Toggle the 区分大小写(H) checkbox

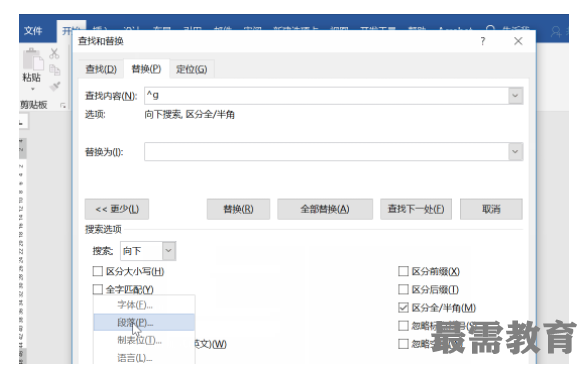coord(97,271)
